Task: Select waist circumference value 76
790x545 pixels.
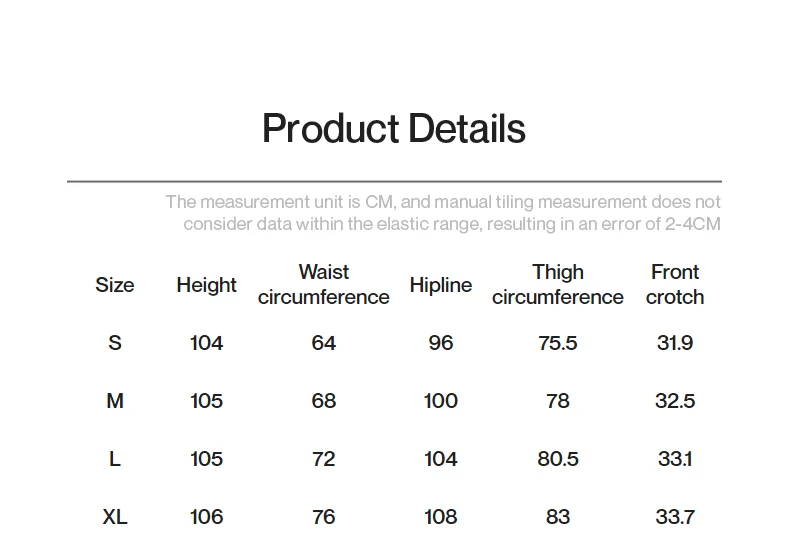Action: 323,517
